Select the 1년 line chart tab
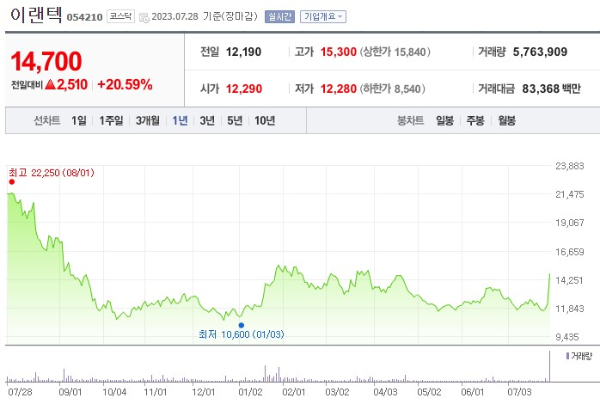The height and width of the screenshot is (409, 600). click(180, 121)
